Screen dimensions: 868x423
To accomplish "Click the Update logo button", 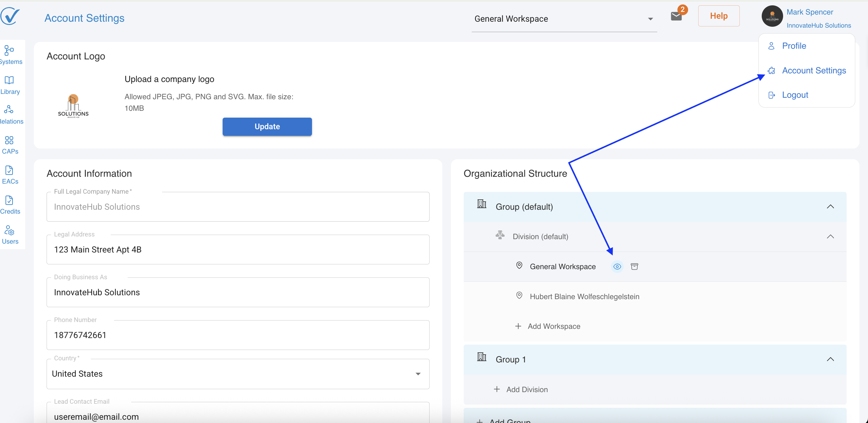I will [x=267, y=127].
